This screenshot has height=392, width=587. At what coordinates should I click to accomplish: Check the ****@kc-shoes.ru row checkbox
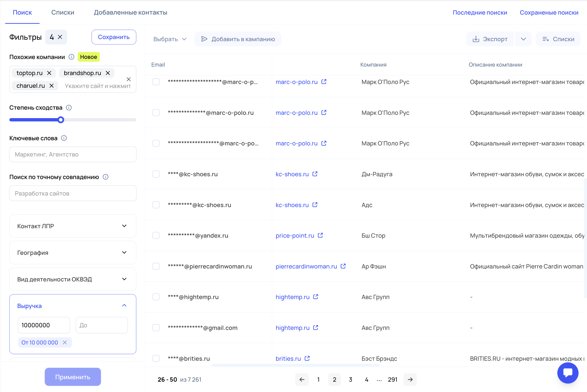click(156, 174)
